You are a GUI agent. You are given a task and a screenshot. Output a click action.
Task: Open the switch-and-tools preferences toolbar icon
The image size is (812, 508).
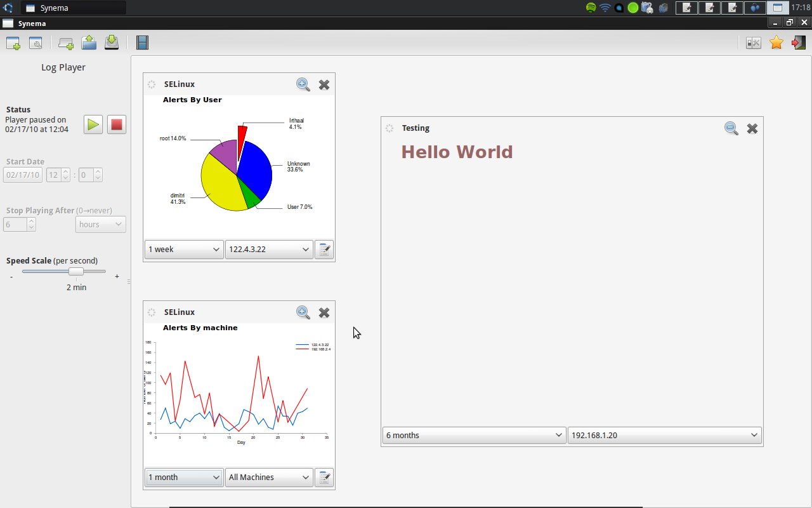(x=754, y=43)
